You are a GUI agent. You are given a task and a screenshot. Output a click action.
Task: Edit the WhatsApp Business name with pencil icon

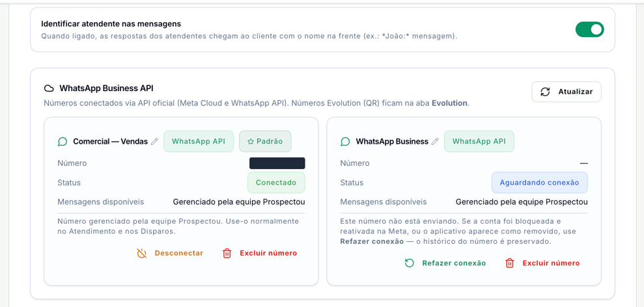point(435,142)
